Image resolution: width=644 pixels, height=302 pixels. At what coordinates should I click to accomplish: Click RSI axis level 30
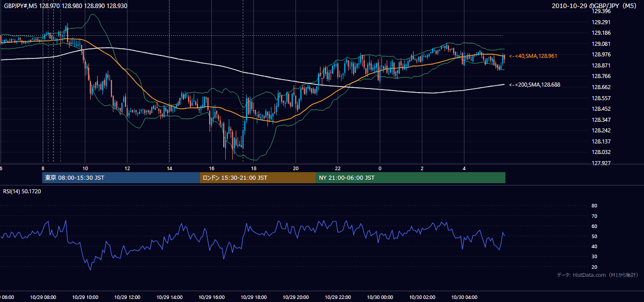(594, 257)
